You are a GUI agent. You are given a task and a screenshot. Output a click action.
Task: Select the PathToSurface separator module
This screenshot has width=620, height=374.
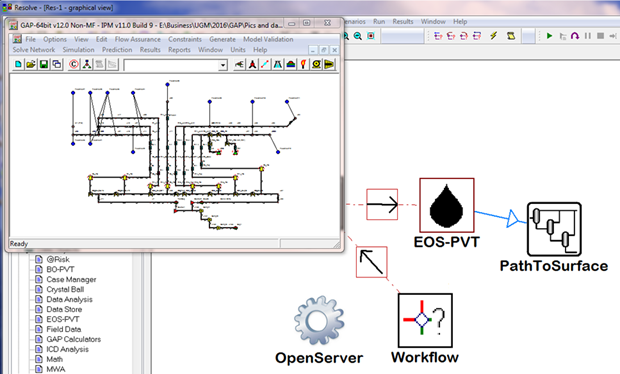click(x=554, y=229)
